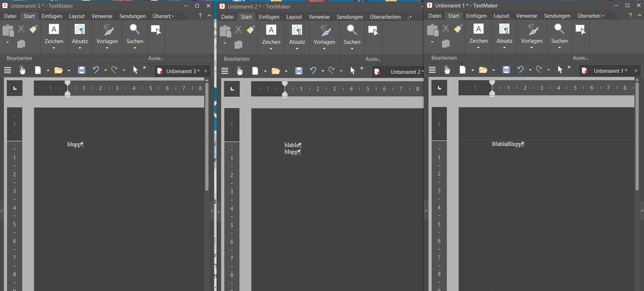Click mouse pointer tool in Unbenannt 2 toolbar
The width and height of the screenshot is (644, 291).
pos(352,71)
